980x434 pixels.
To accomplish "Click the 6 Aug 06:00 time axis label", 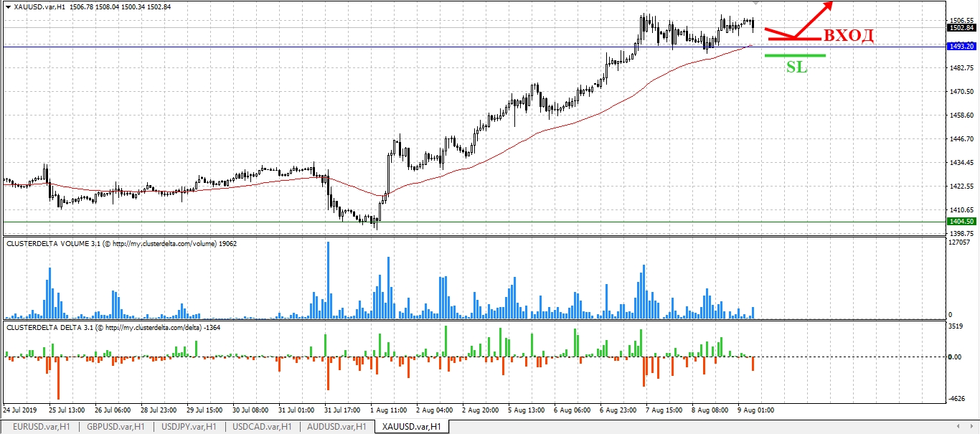I will tap(572, 410).
